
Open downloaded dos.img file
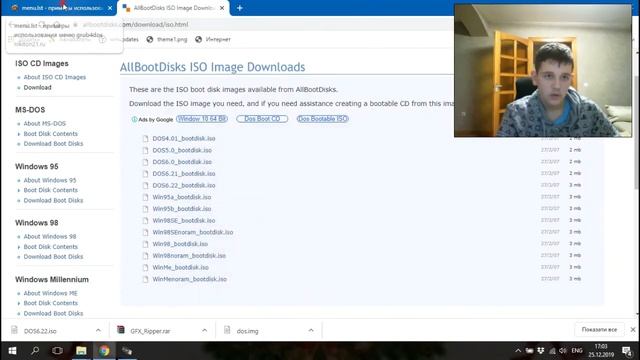pos(247,331)
